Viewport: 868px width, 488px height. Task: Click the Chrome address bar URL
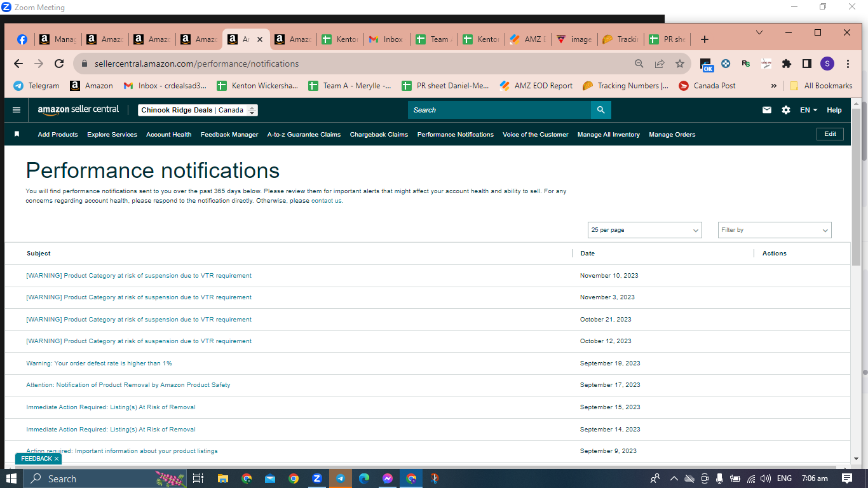196,64
